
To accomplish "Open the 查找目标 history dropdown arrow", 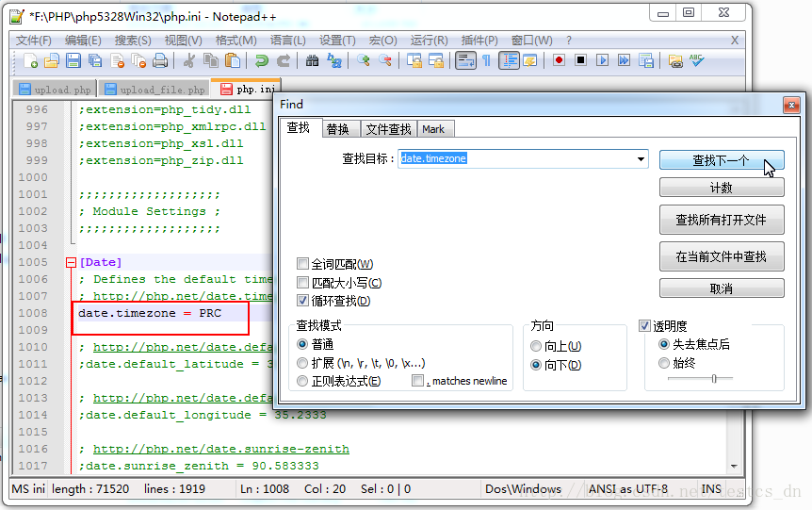I will pyautogui.click(x=641, y=158).
